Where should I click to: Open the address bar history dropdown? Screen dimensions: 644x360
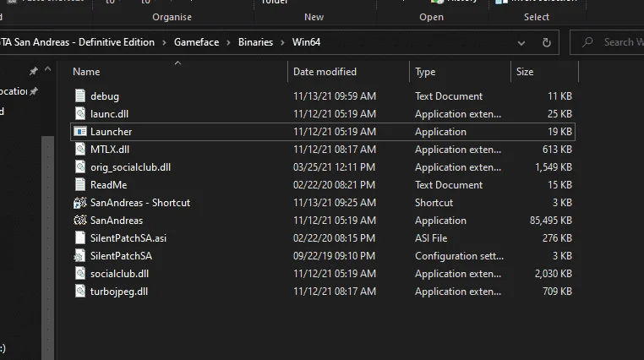521,43
